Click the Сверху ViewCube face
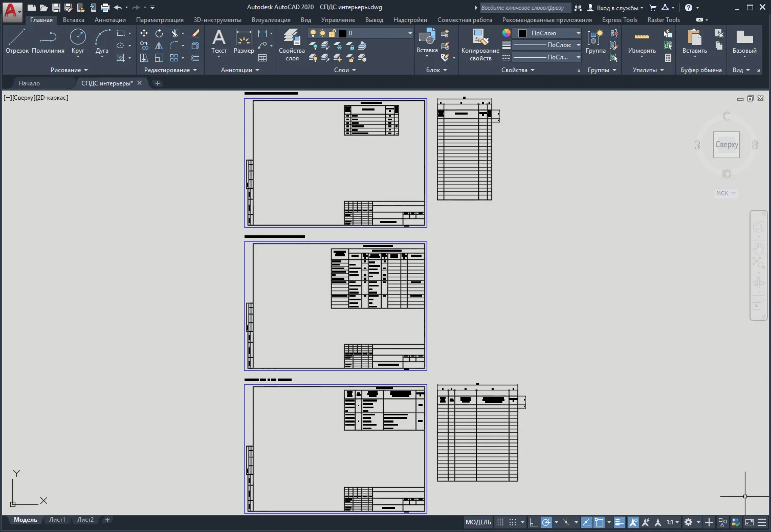771x532 pixels. [x=726, y=145]
